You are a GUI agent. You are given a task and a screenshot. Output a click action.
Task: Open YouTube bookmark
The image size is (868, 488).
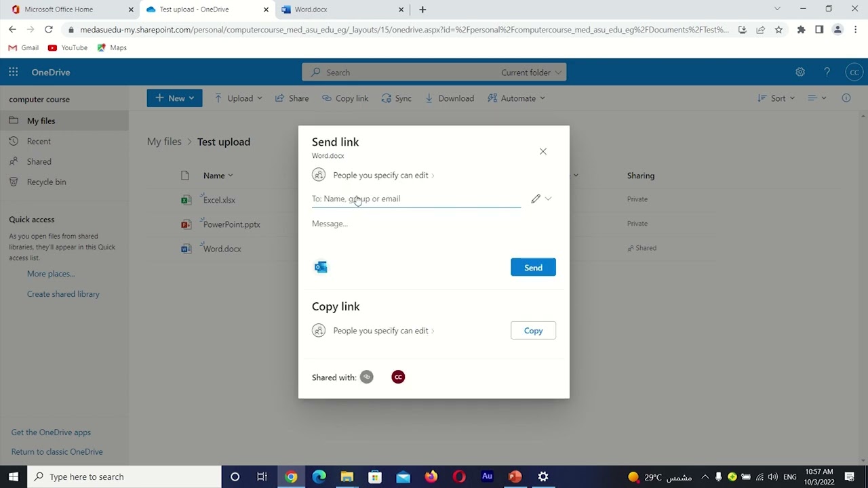point(68,48)
